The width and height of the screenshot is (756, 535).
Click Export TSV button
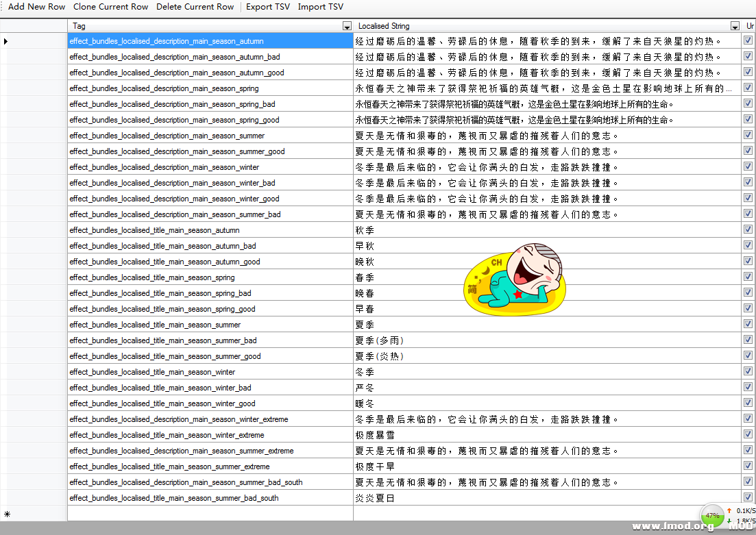(268, 7)
